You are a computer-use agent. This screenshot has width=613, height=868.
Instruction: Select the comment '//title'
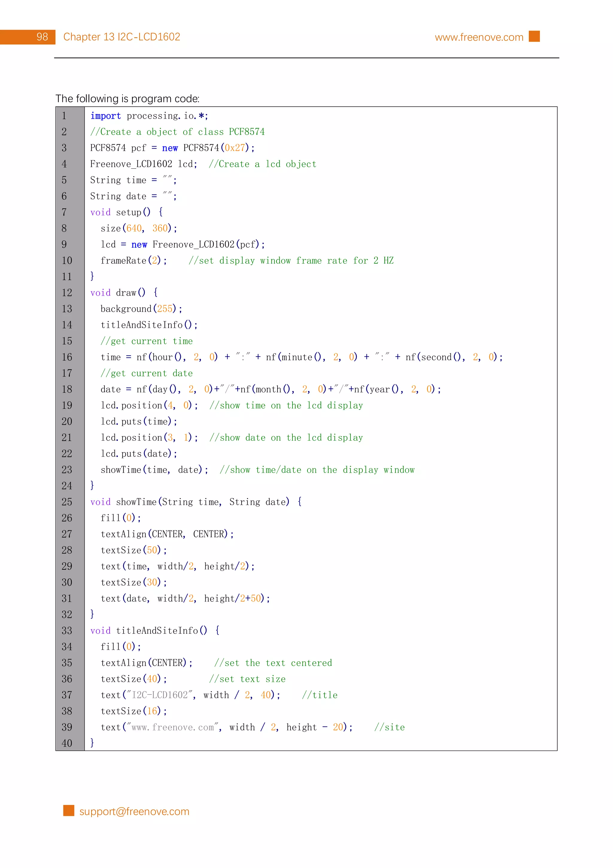[320, 695]
